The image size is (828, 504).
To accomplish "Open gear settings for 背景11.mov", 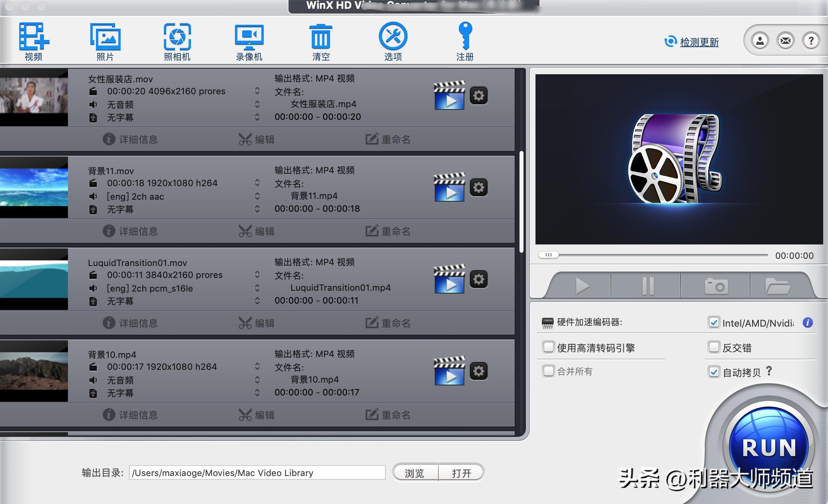I will point(478,187).
